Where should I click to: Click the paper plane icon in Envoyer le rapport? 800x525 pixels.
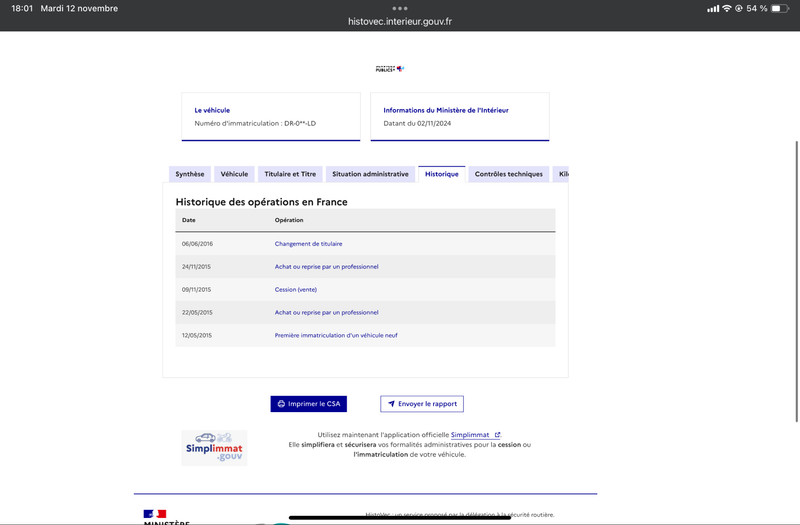click(391, 404)
